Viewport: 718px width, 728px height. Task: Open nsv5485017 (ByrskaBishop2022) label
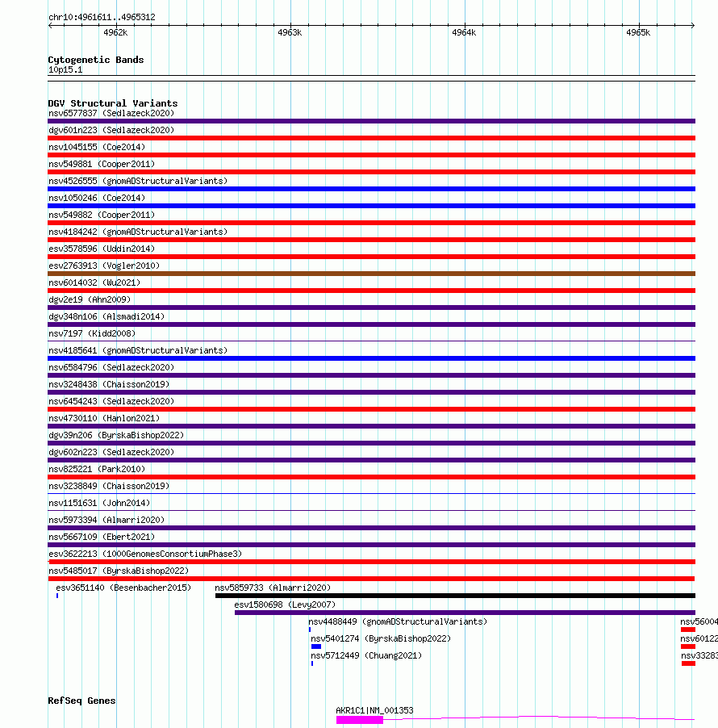click(119, 571)
